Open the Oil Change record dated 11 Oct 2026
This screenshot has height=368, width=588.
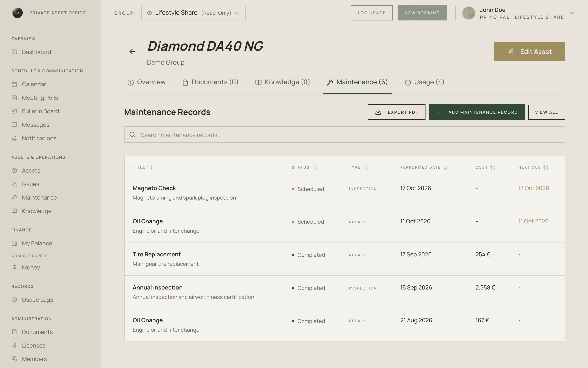tap(345, 226)
